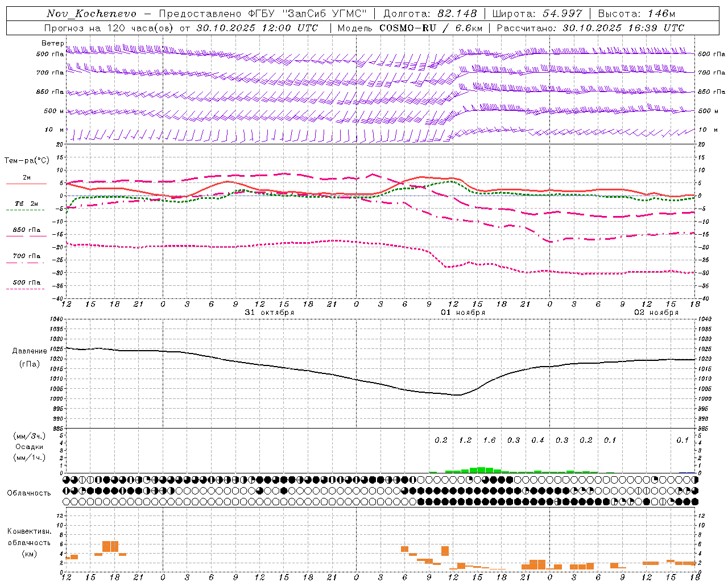Viewport: 728px width, 582px height.
Task: Click the Конвективн. label
Action: click(29, 532)
